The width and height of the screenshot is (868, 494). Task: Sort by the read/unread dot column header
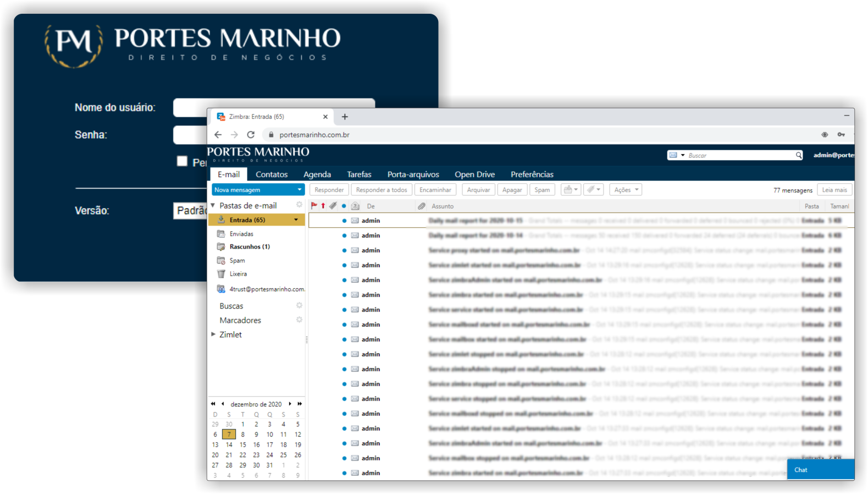(344, 206)
